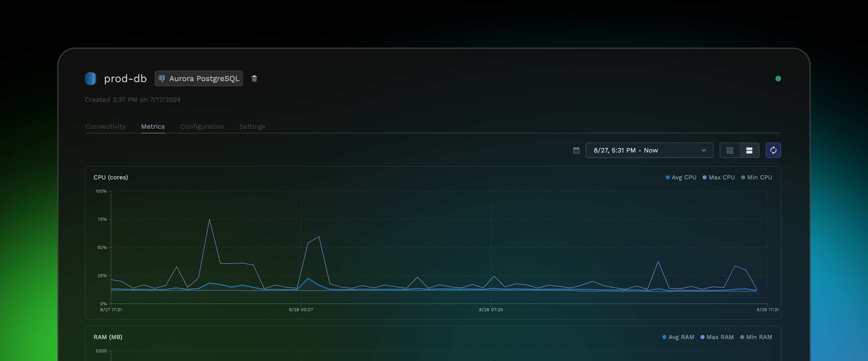Switch to stacked list layout view
The height and width of the screenshot is (361, 868).
tap(749, 150)
